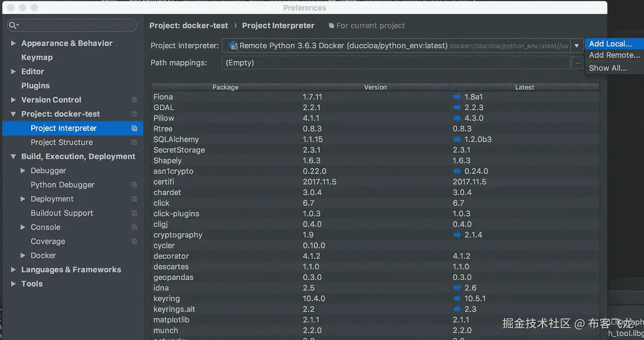
Task: Open the Plugins settings page
Action: pyautogui.click(x=35, y=85)
